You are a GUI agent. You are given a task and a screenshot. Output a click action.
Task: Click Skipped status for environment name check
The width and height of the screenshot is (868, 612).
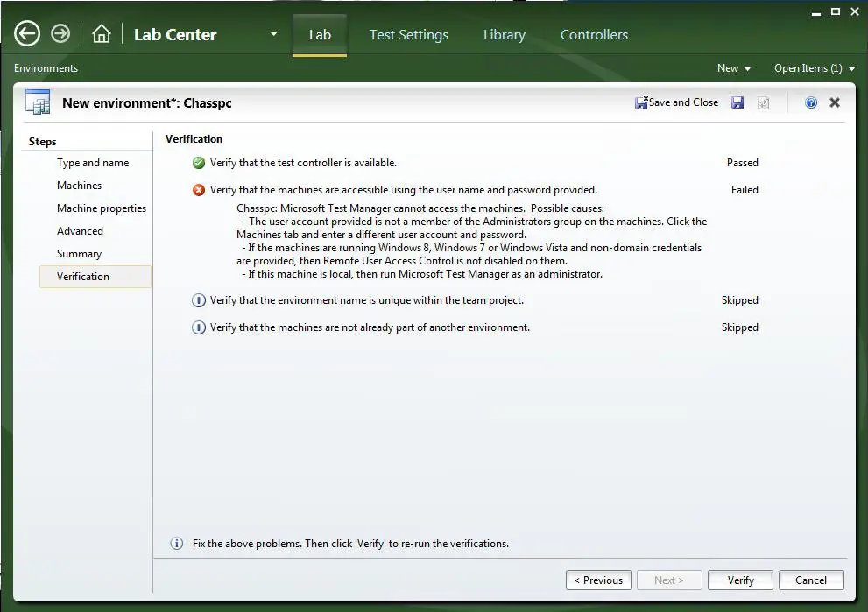point(739,300)
